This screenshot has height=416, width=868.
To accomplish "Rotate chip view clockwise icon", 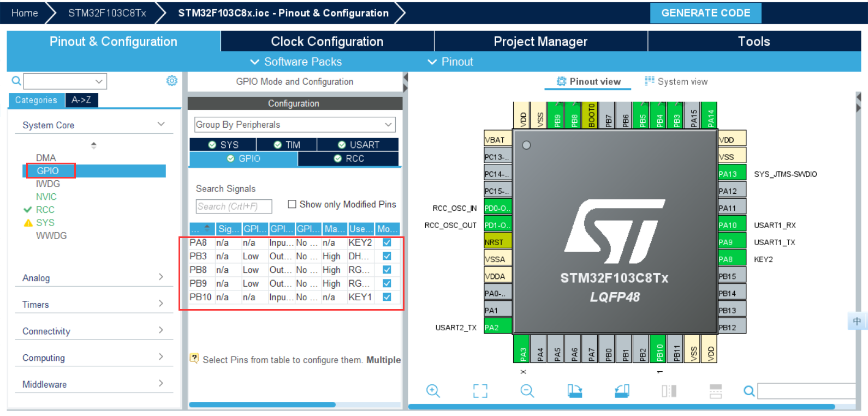I will point(574,391).
